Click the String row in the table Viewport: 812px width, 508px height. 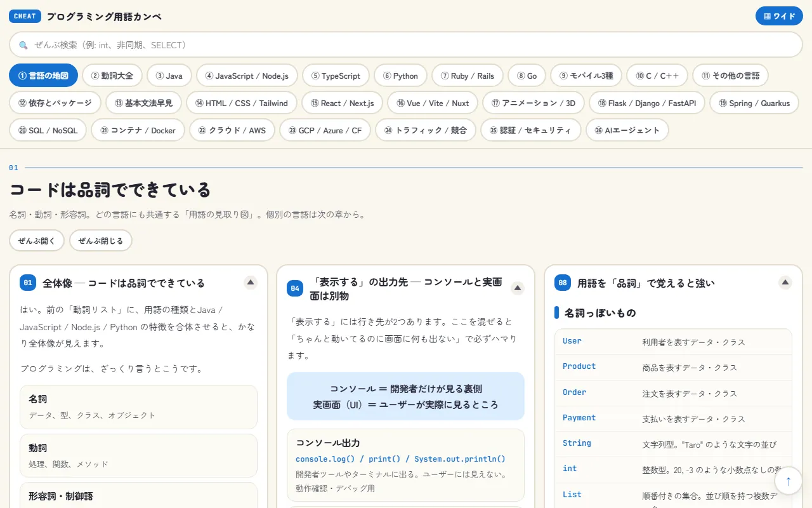(673, 444)
